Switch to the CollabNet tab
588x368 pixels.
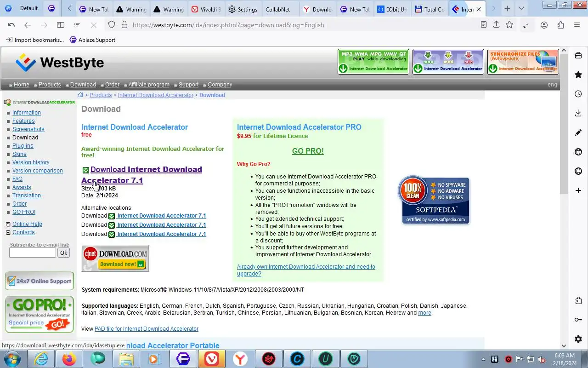280,9
